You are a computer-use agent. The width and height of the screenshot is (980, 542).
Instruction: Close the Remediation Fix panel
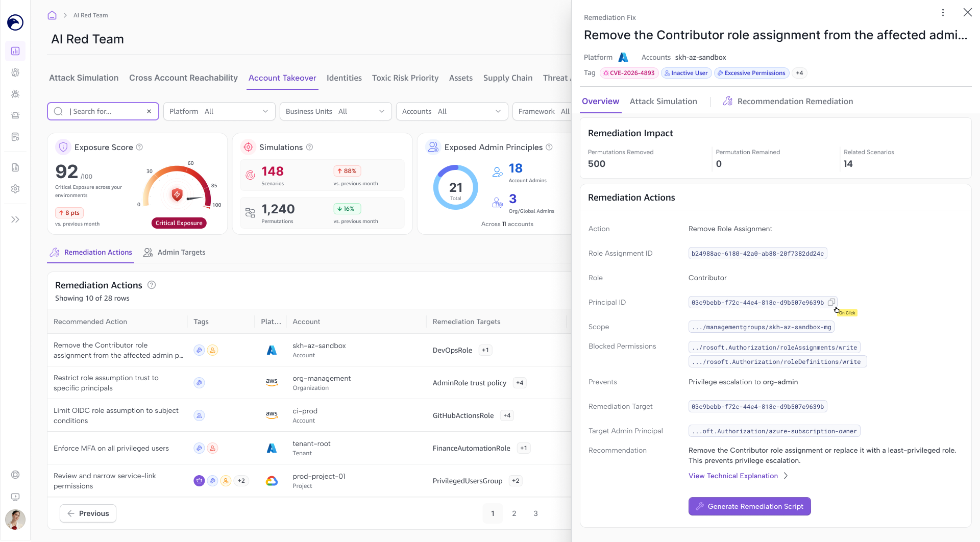(x=967, y=12)
